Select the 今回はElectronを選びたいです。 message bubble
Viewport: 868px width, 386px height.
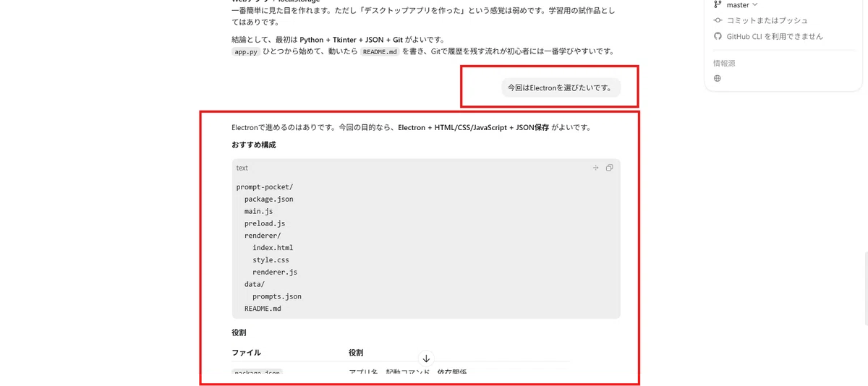561,87
